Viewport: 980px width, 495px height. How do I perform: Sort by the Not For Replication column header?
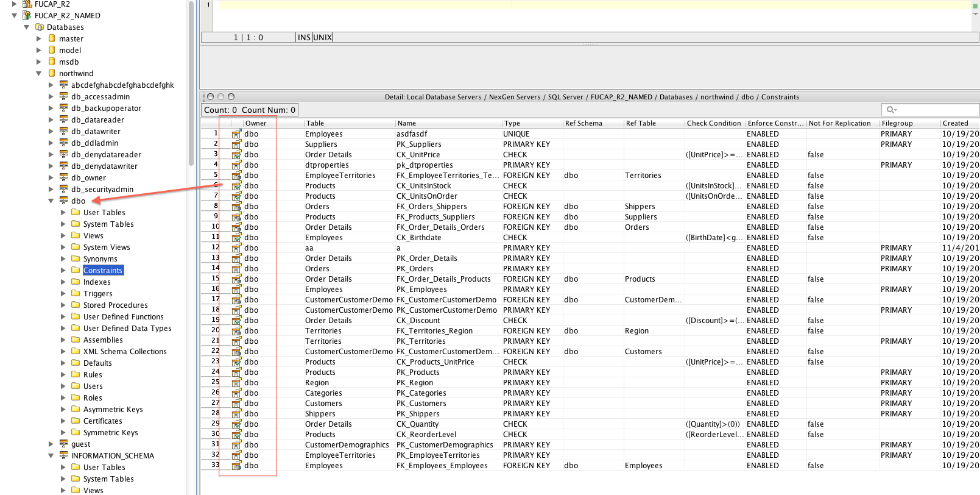click(x=843, y=123)
